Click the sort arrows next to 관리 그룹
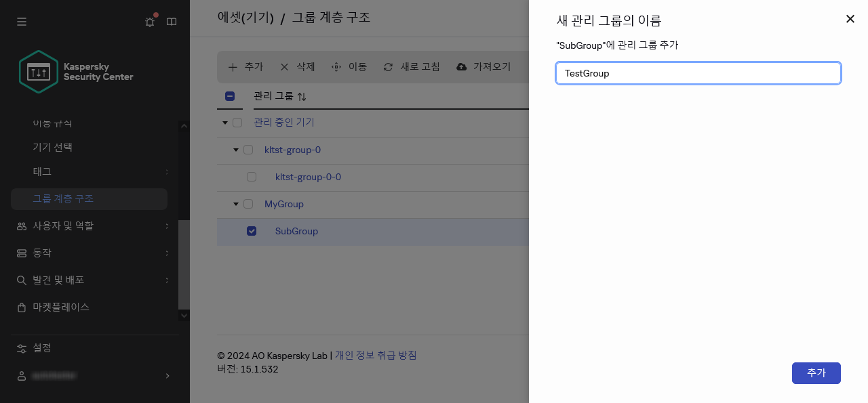Screen dimensions: 868x403 coord(302,96)
